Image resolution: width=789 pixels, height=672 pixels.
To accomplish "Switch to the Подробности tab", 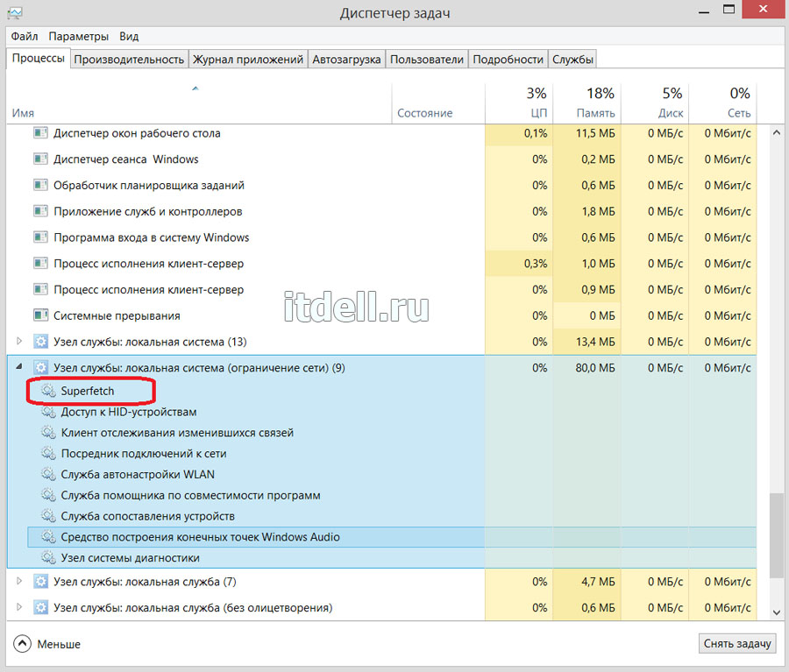I will [508, 60].
